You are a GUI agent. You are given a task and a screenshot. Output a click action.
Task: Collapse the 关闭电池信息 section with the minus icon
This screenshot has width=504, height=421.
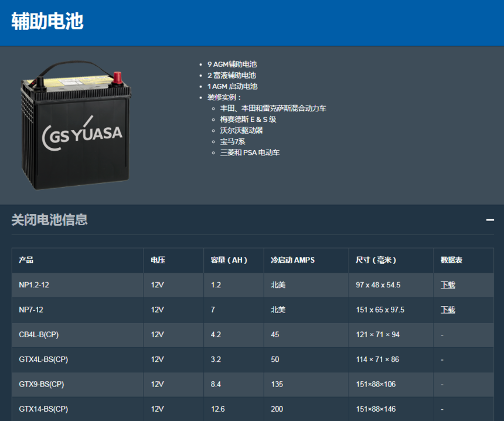pyautogui.click(x=490, y=220)
